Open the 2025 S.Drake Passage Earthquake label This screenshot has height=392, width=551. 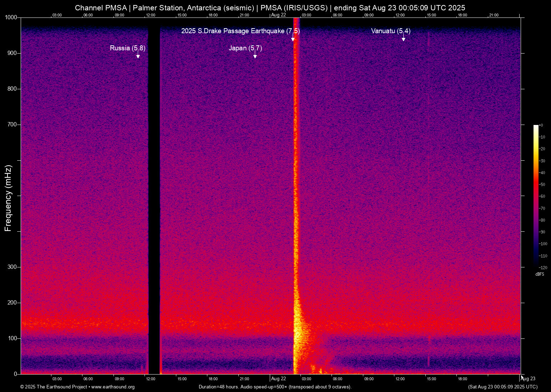(x=241, y=31)
